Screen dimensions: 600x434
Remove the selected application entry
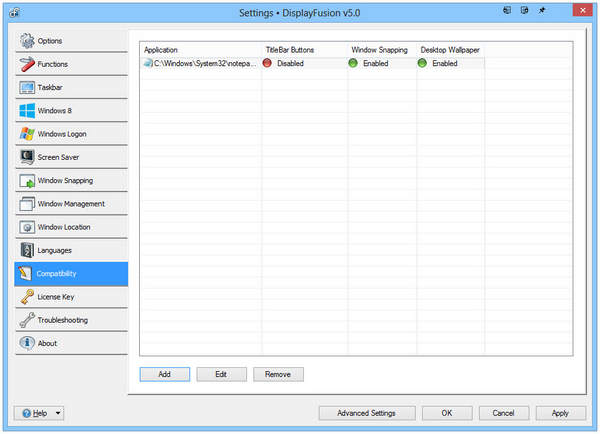(x=278, y=374)
